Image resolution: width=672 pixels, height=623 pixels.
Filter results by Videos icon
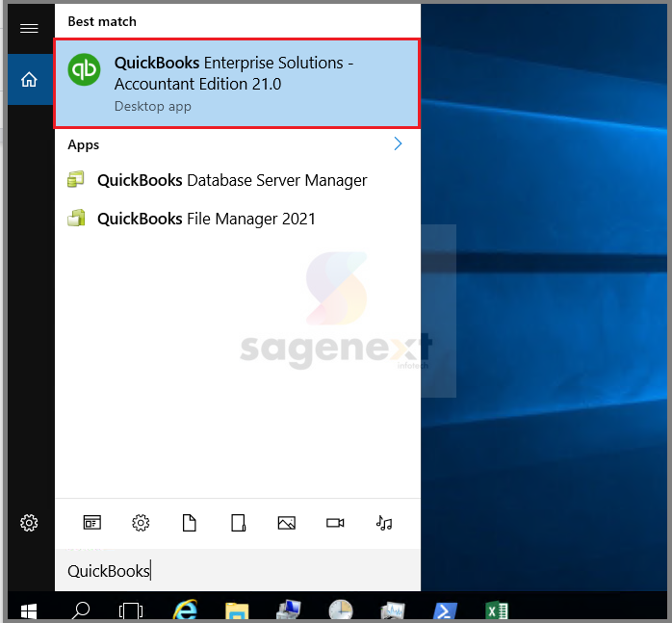[x=335, y=523]
